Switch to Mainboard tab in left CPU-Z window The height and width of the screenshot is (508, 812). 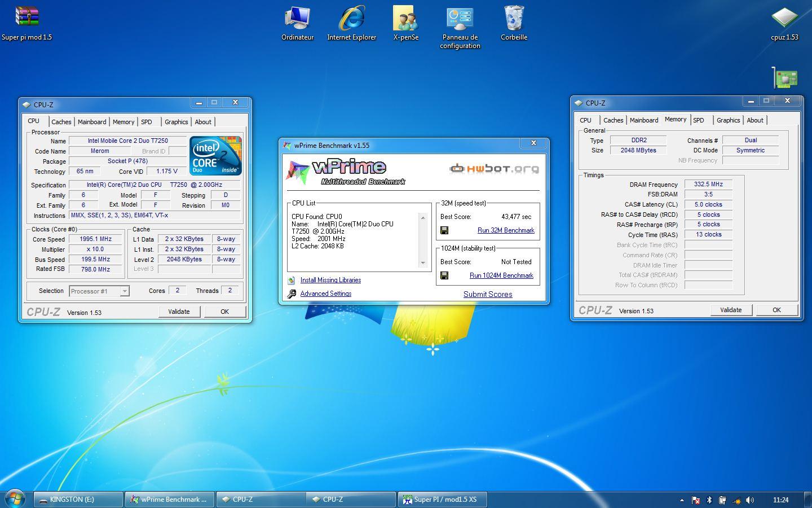[92, 122]
